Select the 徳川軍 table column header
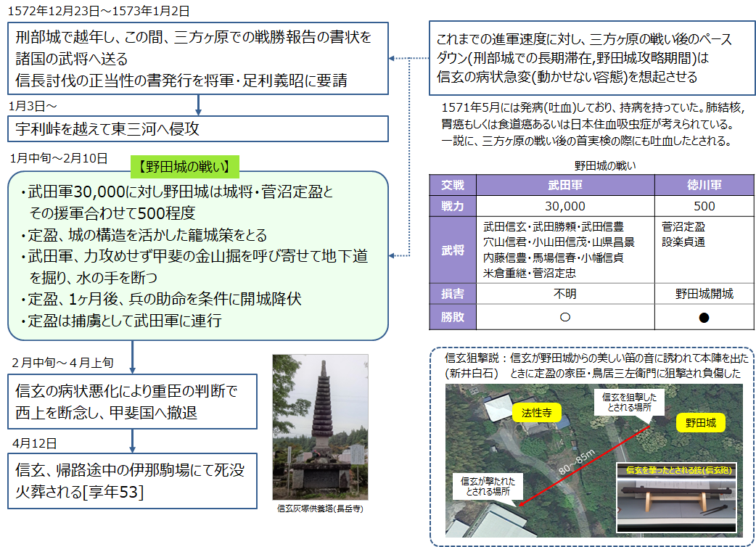Image resolution: width=756 pixels, height=547 pixels. point(703,185)
